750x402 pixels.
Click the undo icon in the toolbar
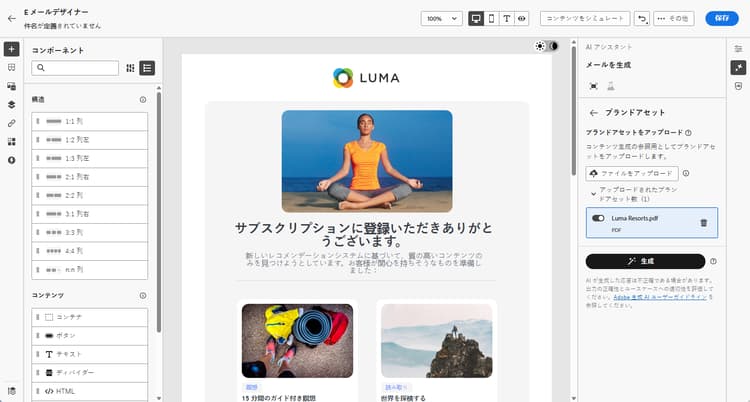[642, 19]
